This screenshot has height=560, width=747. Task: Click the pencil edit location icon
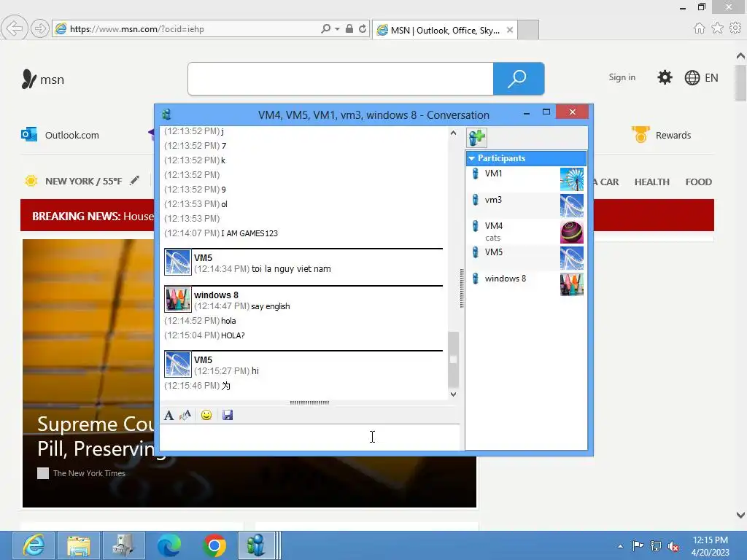click(134, 181)
